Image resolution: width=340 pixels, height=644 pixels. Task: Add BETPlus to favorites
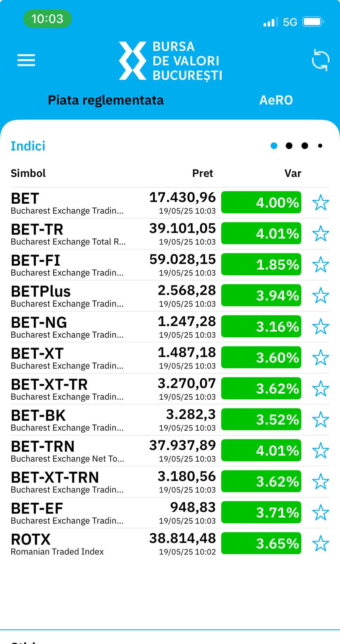[321, 295]
